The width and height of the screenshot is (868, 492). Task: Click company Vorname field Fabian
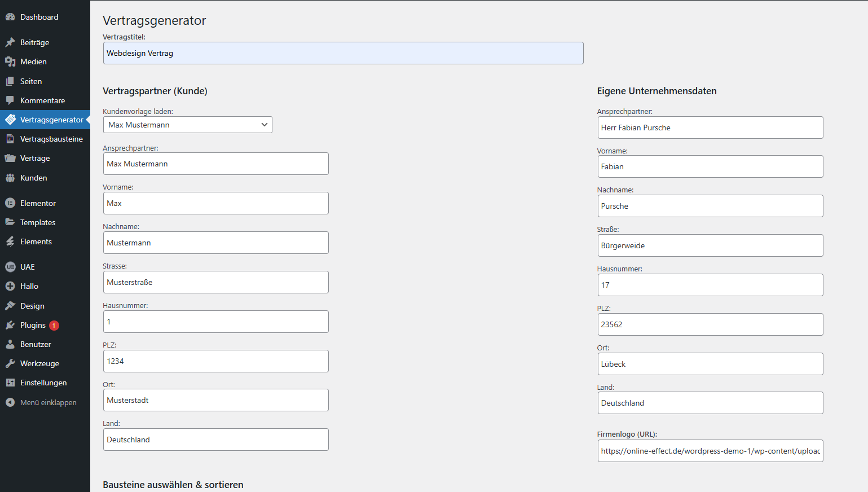pos(710,166)
